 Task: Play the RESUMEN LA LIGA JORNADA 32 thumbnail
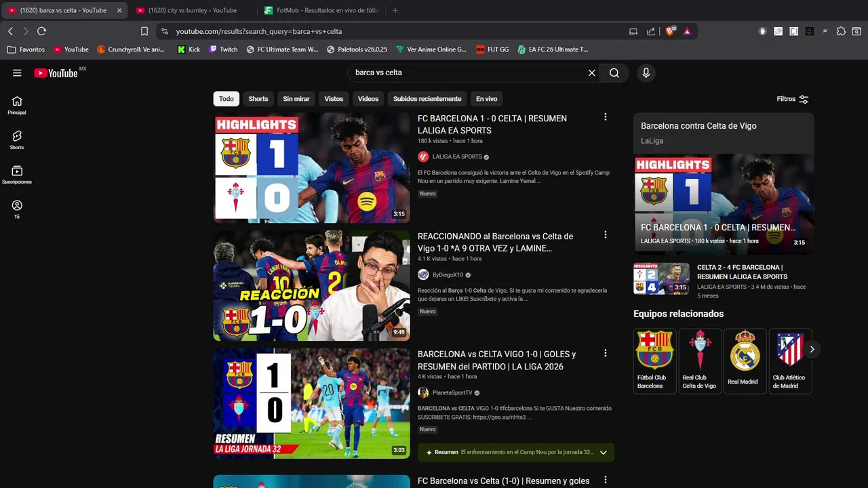point(312,403)
